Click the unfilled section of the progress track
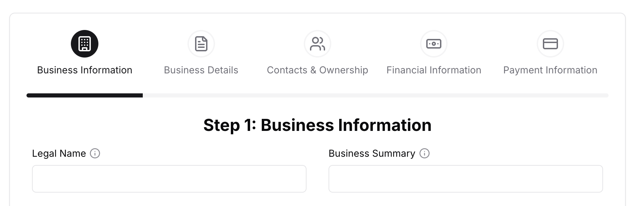644x206 pixels. coord(378,95)
